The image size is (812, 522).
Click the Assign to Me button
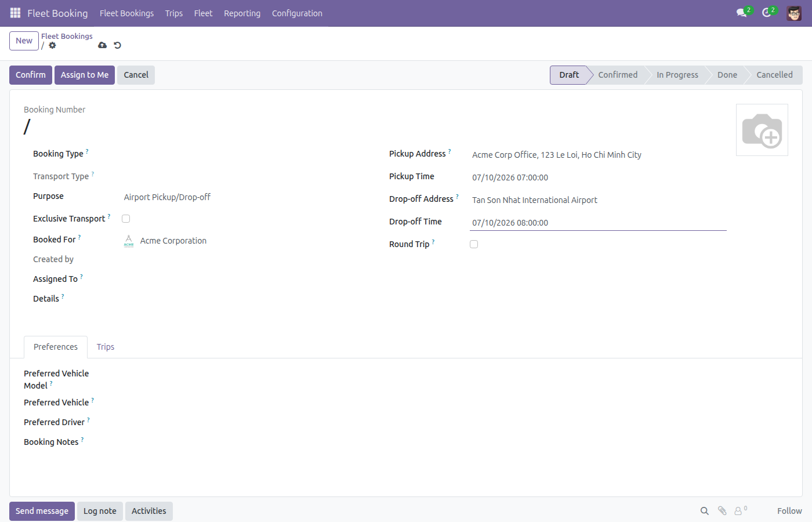85,75
